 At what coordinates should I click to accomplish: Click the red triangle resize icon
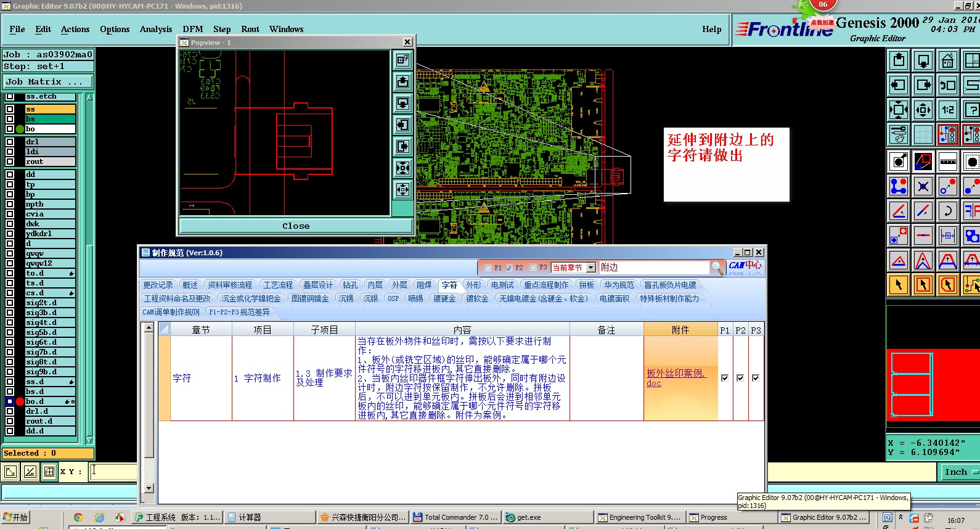899,260
